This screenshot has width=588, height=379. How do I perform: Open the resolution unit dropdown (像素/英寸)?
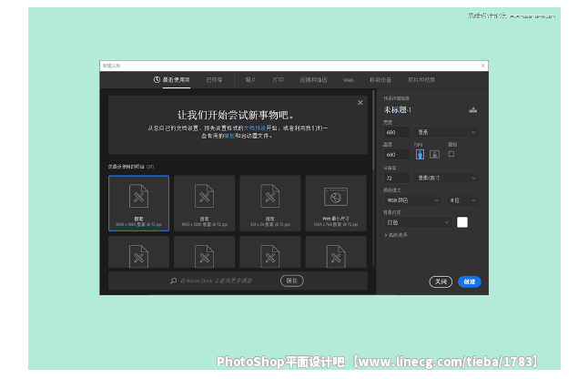click(x=446, y=178)
